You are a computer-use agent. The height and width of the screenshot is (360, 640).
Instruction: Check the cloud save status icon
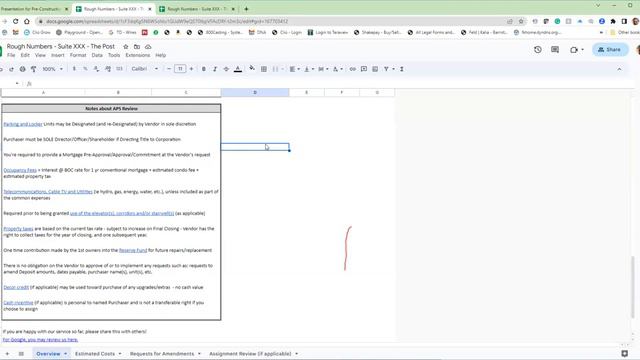click(x=148, y=47)
